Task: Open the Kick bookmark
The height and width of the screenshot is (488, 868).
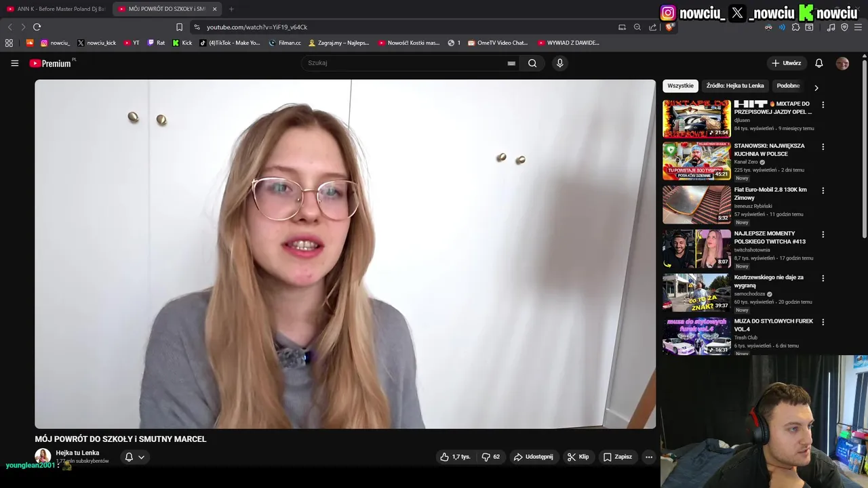Action: click(182, 43)
